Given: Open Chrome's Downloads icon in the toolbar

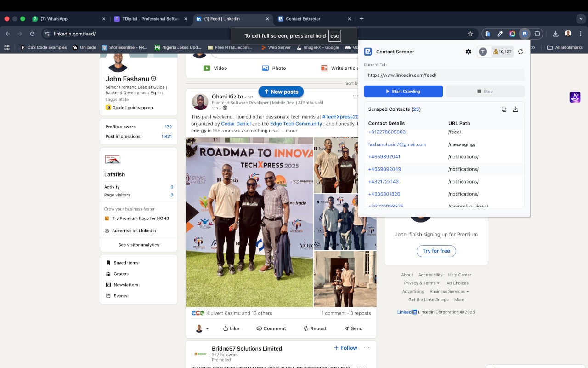Looking at the screenshot, I should click(555, 34).
